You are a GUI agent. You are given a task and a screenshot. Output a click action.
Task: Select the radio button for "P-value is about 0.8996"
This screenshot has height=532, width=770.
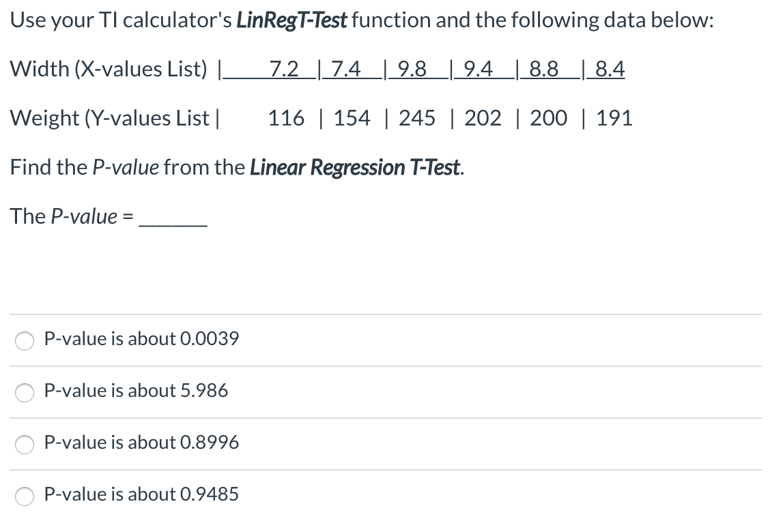click(x=24, y=445)
